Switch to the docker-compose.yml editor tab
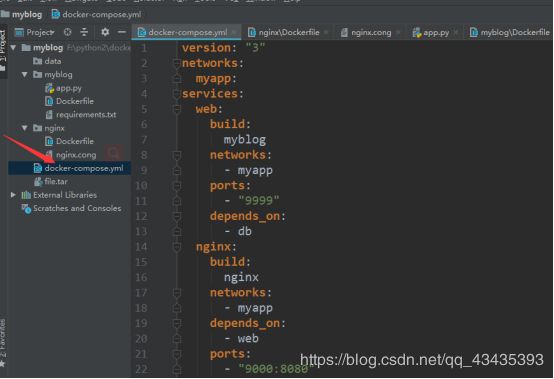Viewport: 554px width, 379px height. (x=187, y=32)
